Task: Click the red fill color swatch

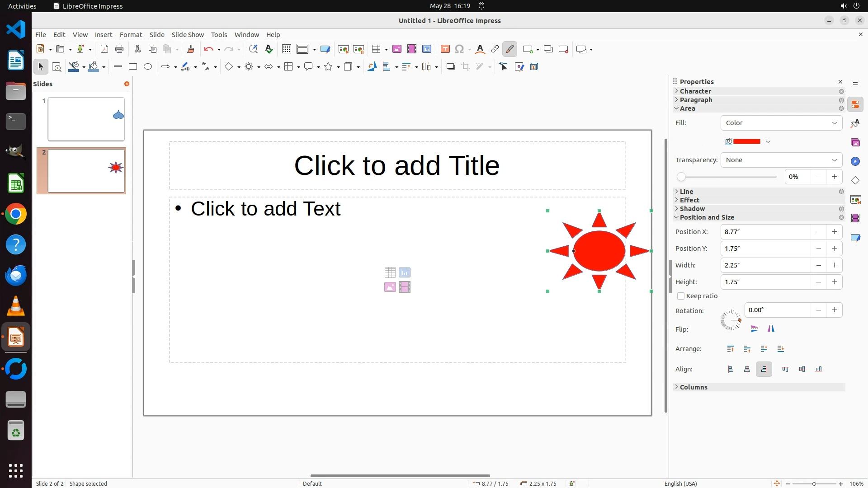Action: point(746,141)
